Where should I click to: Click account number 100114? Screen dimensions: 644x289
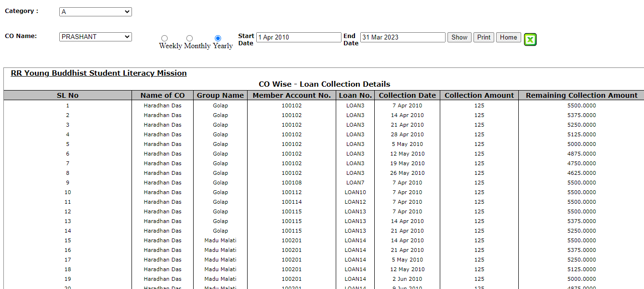292,202
